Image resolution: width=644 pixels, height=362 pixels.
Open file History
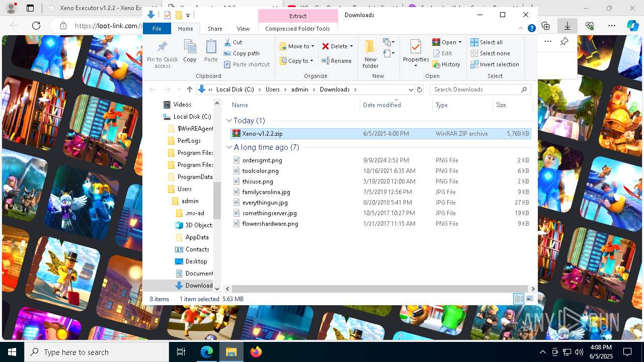point(446,64)
